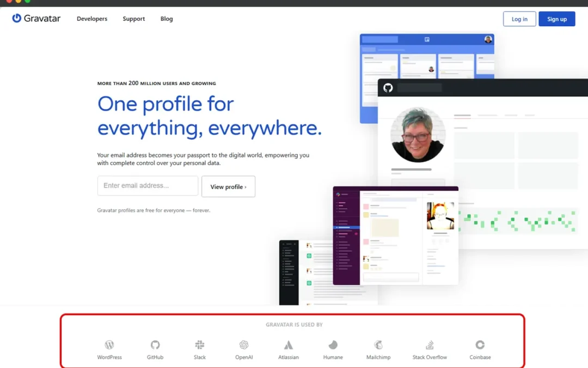Click the Sign up button
The width and height of the screenshot is (588, 368).
[557, 19]
